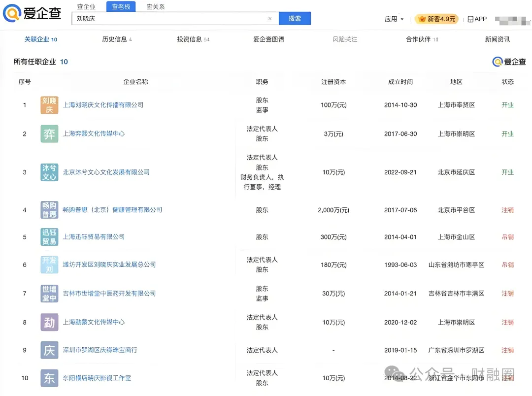Screen dimensions: 532x396
Task: Switch to the 查关系 search tab
Action: pyautogui.click(x=155, y=6)
